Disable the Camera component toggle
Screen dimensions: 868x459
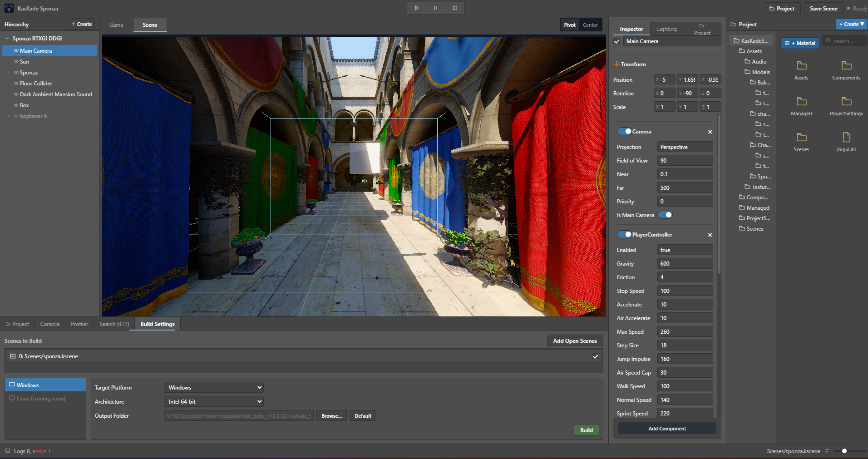point(624,131)
